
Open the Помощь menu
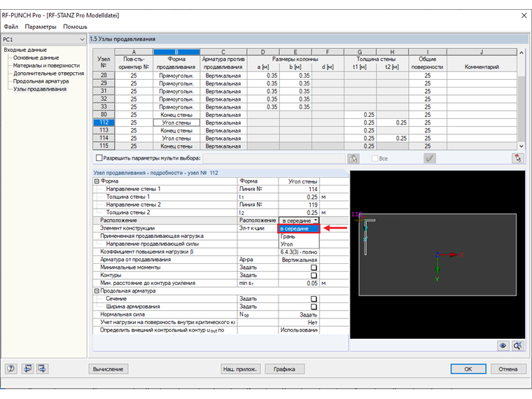pyautogui.click(x=75, y=27)
